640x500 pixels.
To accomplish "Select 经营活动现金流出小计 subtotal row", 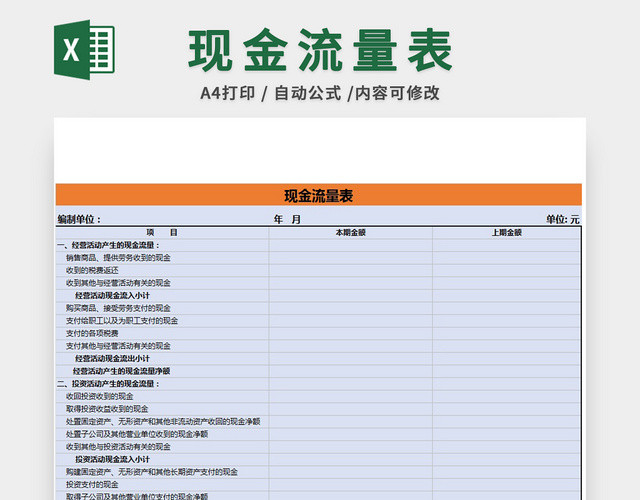I will click(318, 359).
